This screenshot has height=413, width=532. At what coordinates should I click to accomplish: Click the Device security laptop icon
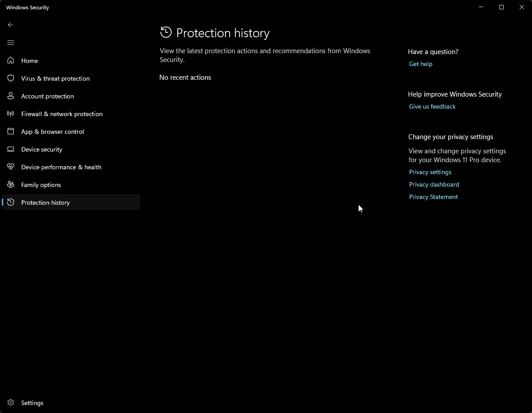pos(11,149)
